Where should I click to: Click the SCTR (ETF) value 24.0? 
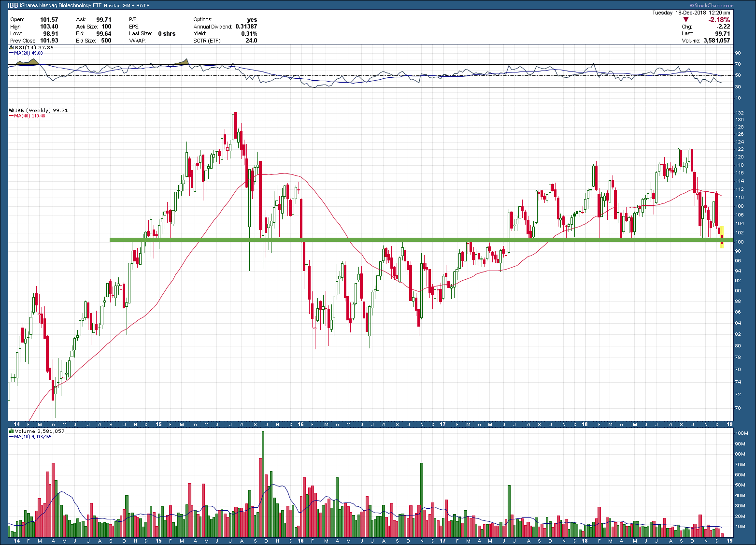pos(251,41)
